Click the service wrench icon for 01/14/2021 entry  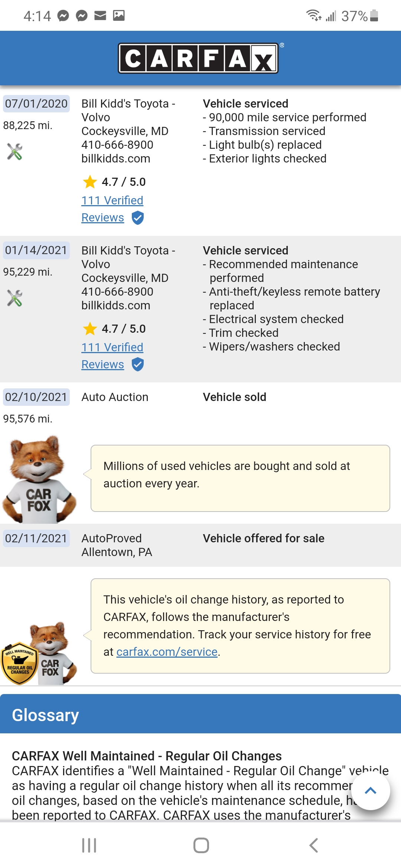point(15,298)
